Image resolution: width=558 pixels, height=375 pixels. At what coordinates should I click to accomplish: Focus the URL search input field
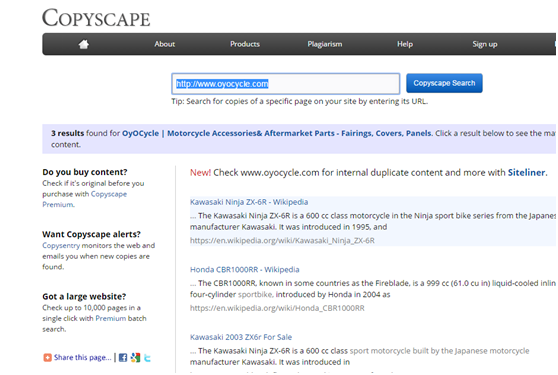[286, 84]
